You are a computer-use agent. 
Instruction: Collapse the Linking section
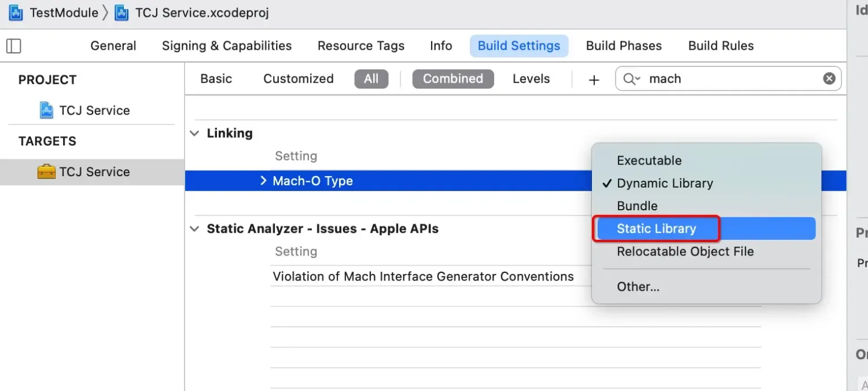194,133
